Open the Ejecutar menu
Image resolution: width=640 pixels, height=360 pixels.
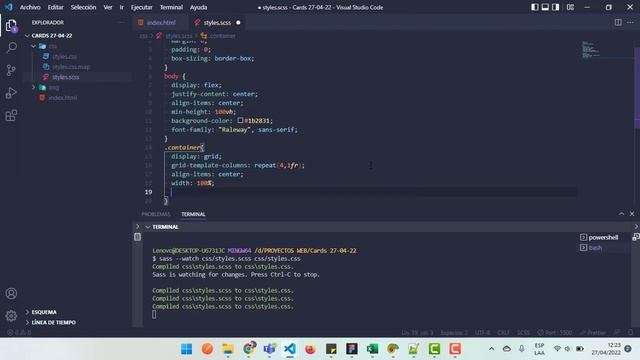tap(141, 7)
